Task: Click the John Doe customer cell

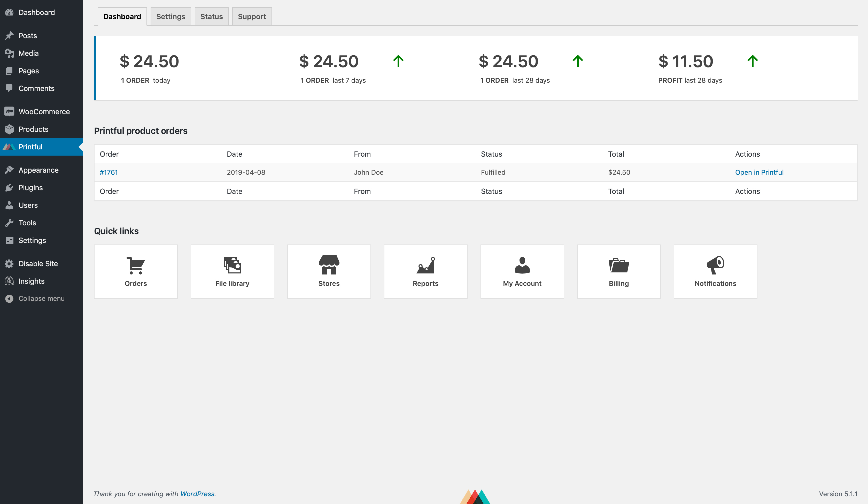Action: click(x=369, y=172)
